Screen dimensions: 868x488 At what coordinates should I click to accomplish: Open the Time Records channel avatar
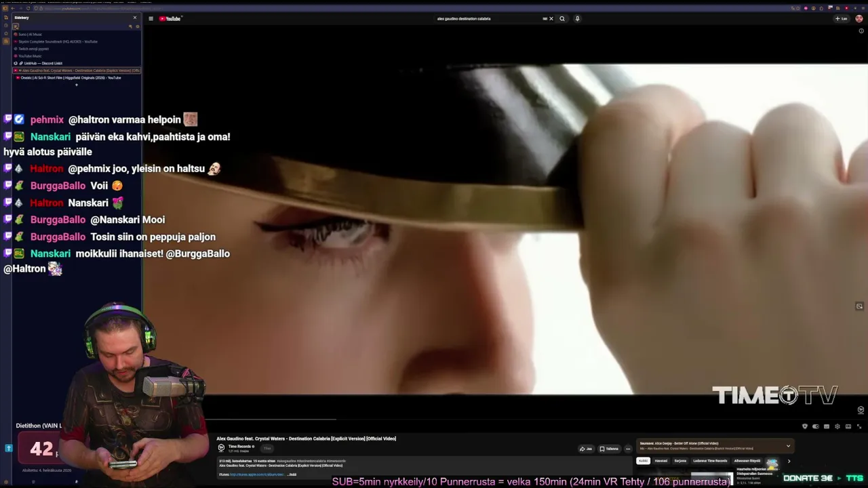pos(221,448)
